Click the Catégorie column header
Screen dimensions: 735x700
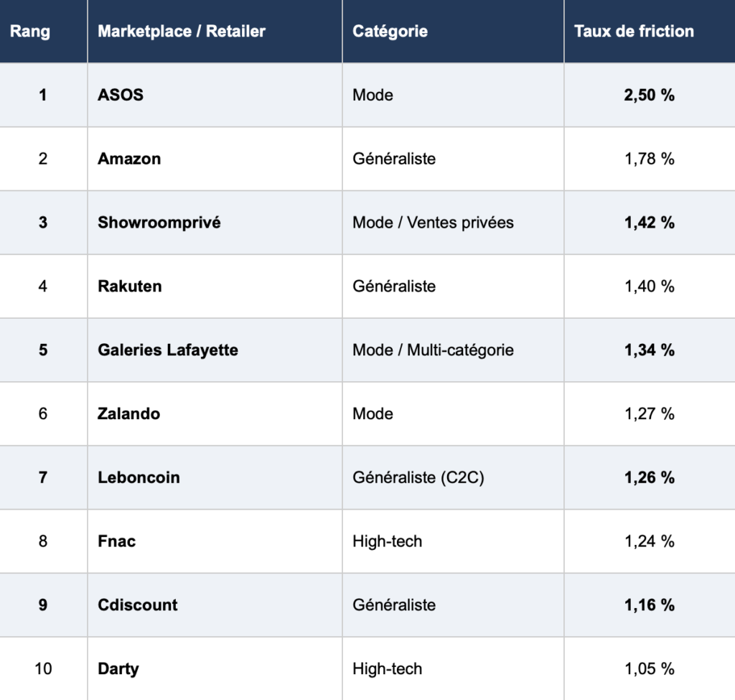coord(390,32)
